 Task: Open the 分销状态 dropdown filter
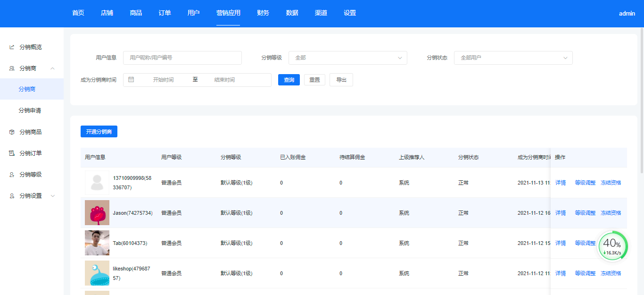pyautogui.click(x=513, y=58)
